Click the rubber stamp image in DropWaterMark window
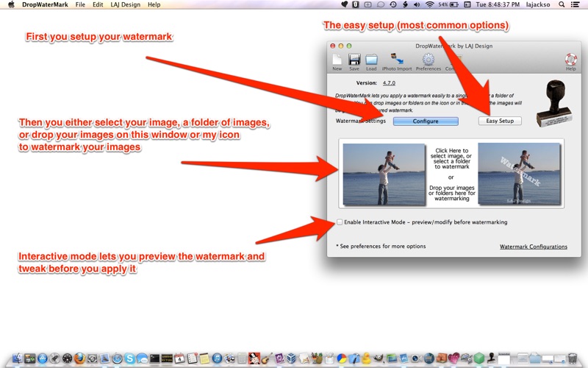 click(x=553, y=103)
